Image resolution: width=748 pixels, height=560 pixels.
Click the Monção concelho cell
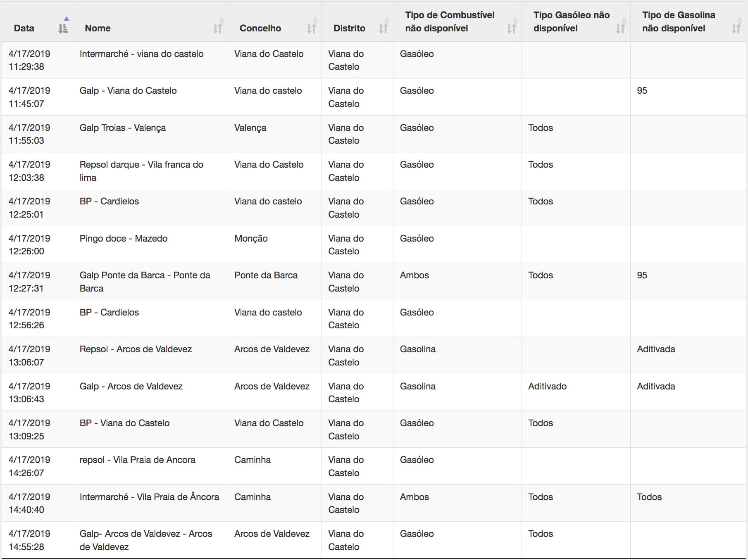click(x=251, y=239)
